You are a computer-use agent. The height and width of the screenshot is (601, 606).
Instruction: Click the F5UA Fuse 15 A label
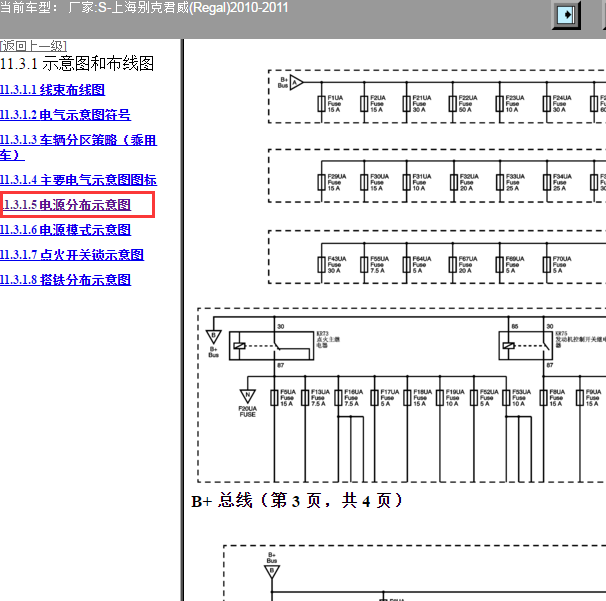(288, 398)
